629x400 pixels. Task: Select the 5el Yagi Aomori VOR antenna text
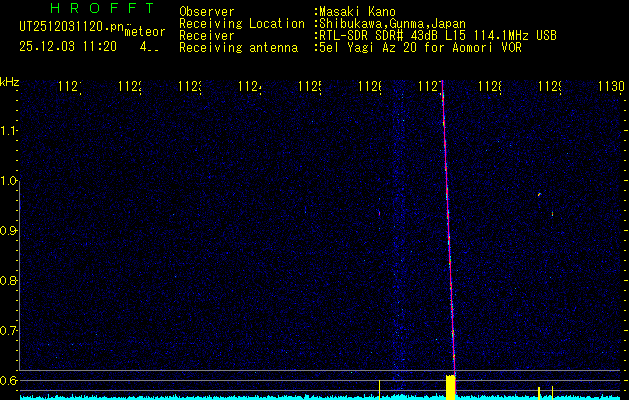tap(420, 48)
